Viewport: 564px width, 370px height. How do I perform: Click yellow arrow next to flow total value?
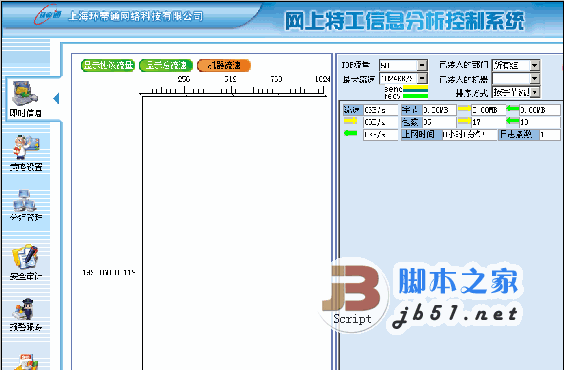[x=464, y=108]
